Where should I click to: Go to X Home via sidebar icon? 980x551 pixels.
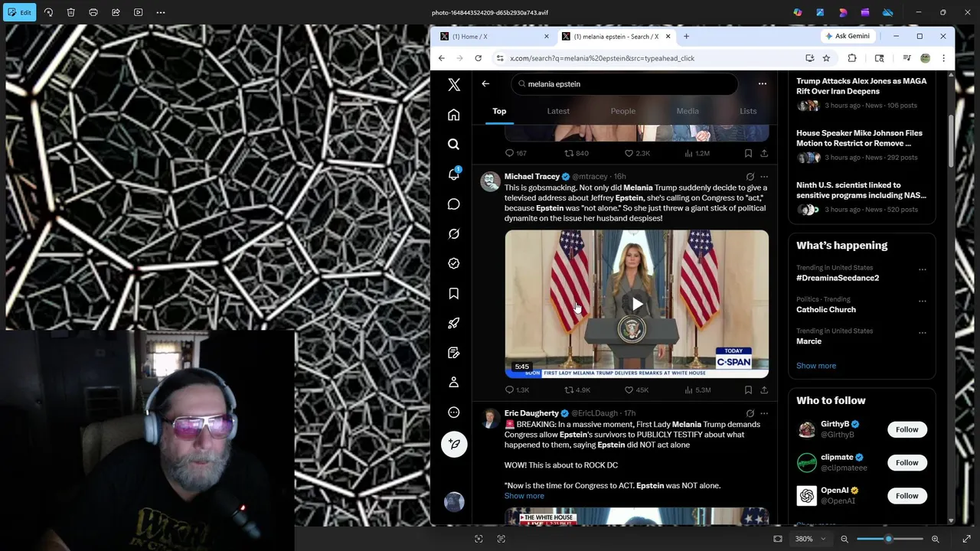tap(454, 115)
